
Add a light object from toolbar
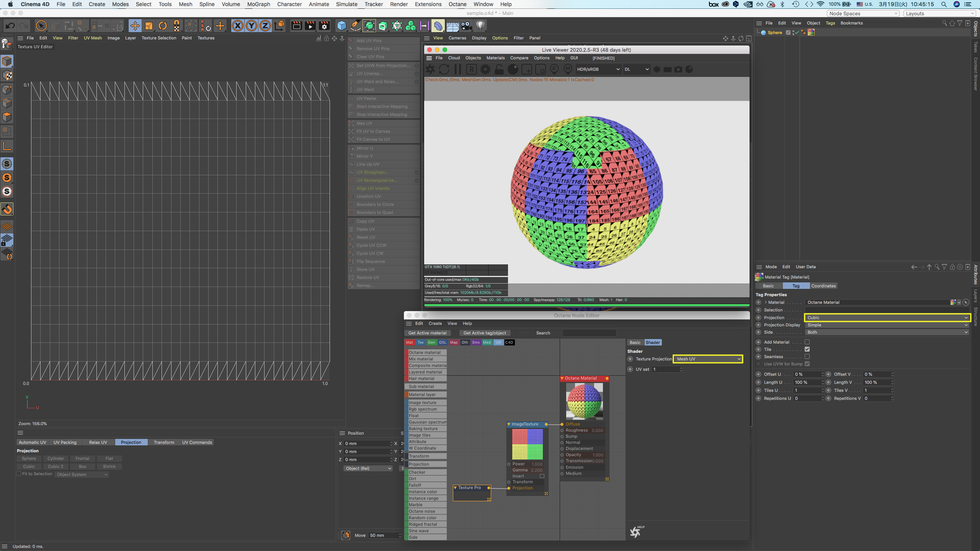(480, 26)
